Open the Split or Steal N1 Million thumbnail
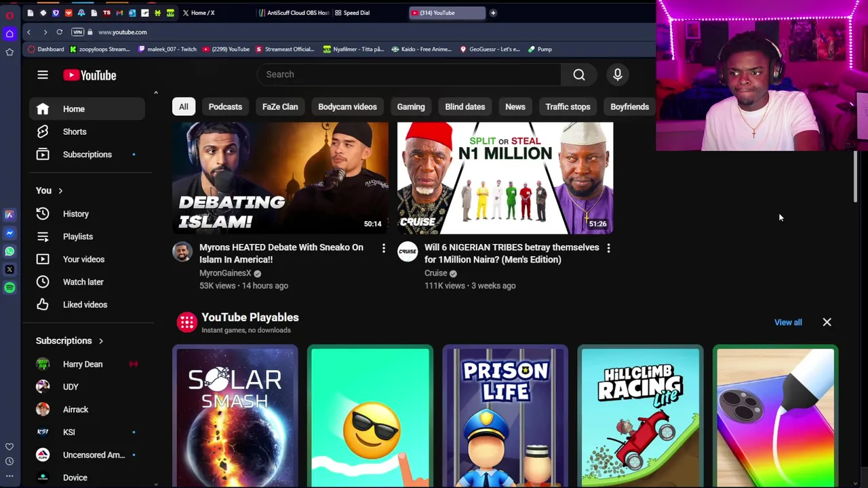 tap(505, 178)
